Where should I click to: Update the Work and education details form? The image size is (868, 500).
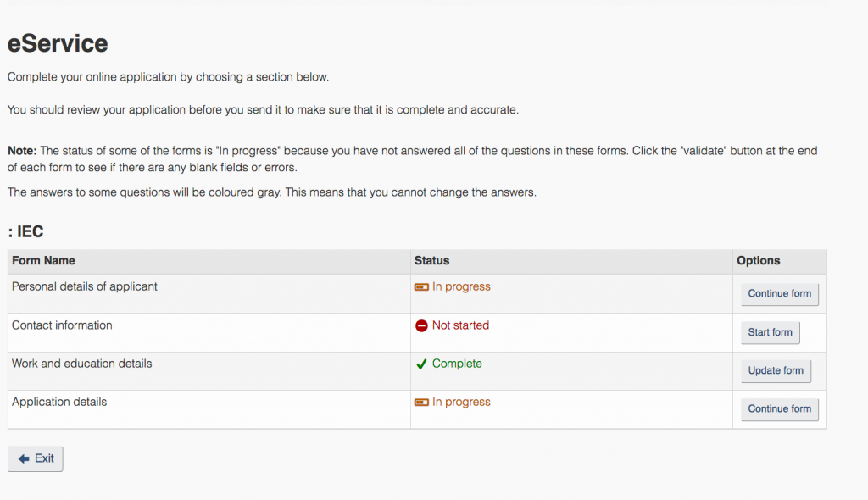click(776, 370)
